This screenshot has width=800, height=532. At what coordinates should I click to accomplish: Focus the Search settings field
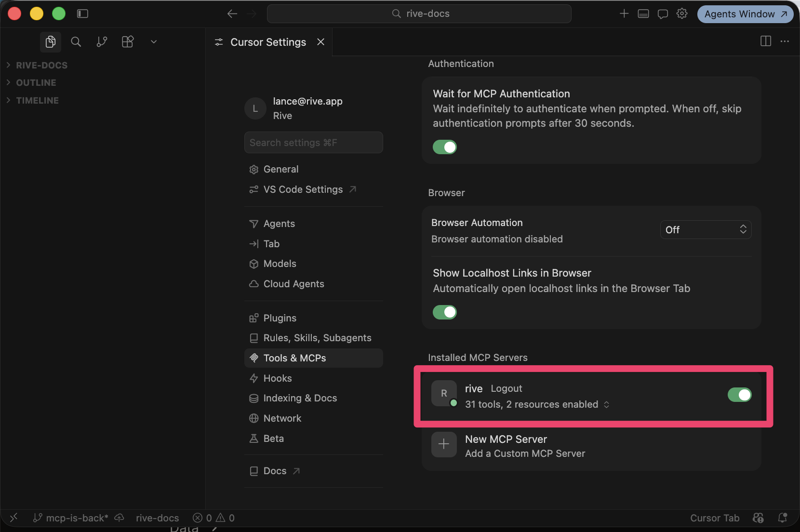(314, 143)
